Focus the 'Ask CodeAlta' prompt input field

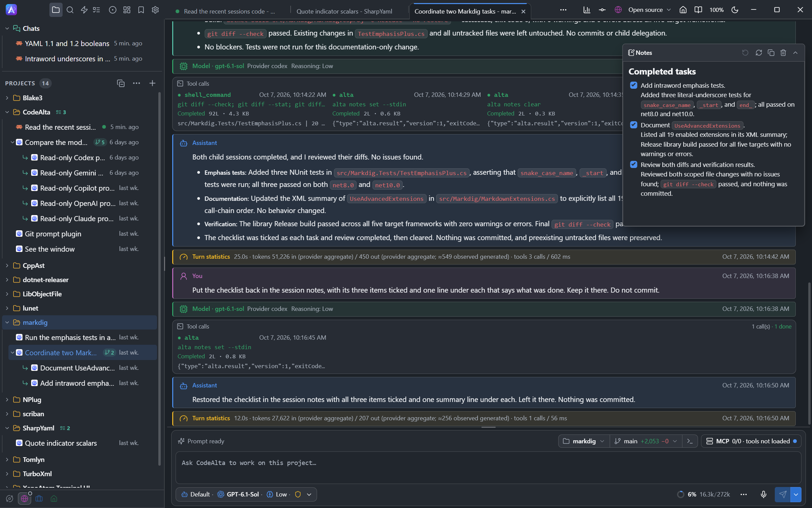pyautogui.click(x=488, y=467)
